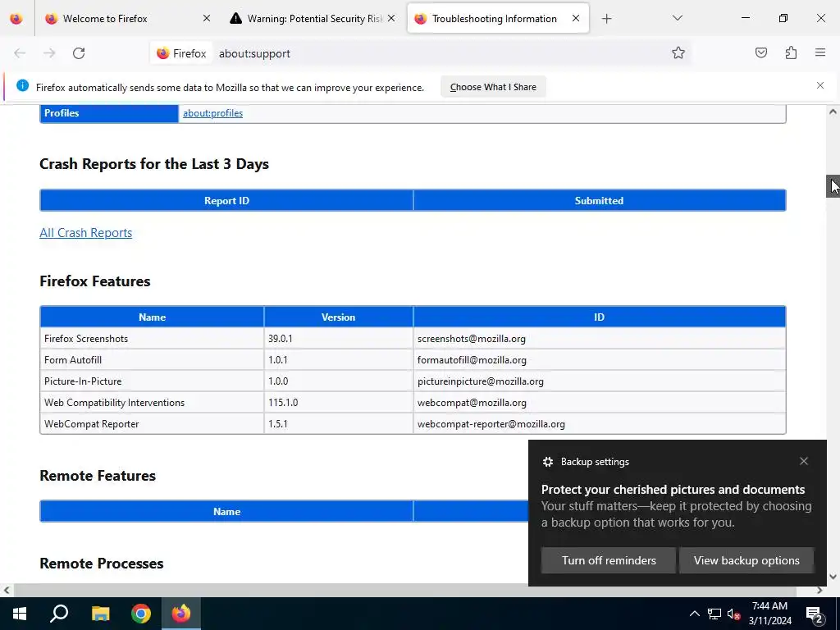Go forward one page
Screen dimensions: 840x630
pos(49,53)
